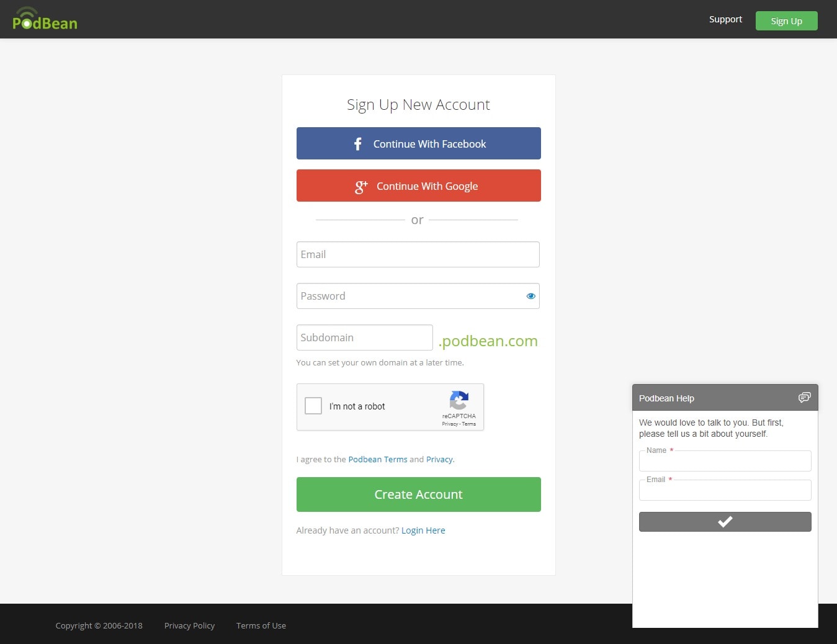Open the Support page link
Screen dimensions: 837x644
tap(725, 19)
